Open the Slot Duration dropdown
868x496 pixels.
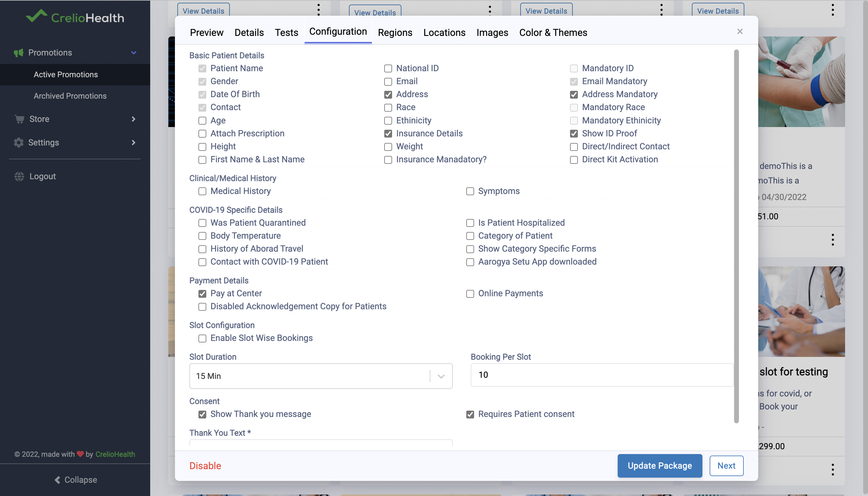tap(441, 376)
